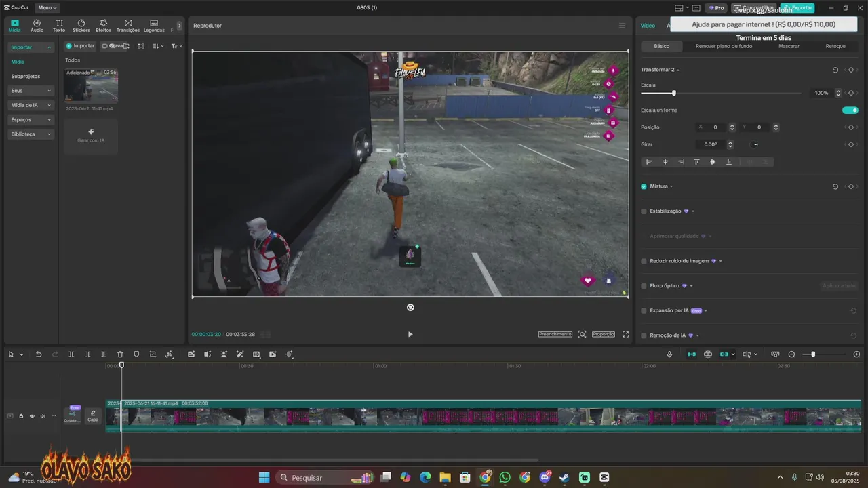The width and height of the screenshot is (868, 488).
Task: Select the Subprojetos sidebar item
Action: (x=26, y=77)
